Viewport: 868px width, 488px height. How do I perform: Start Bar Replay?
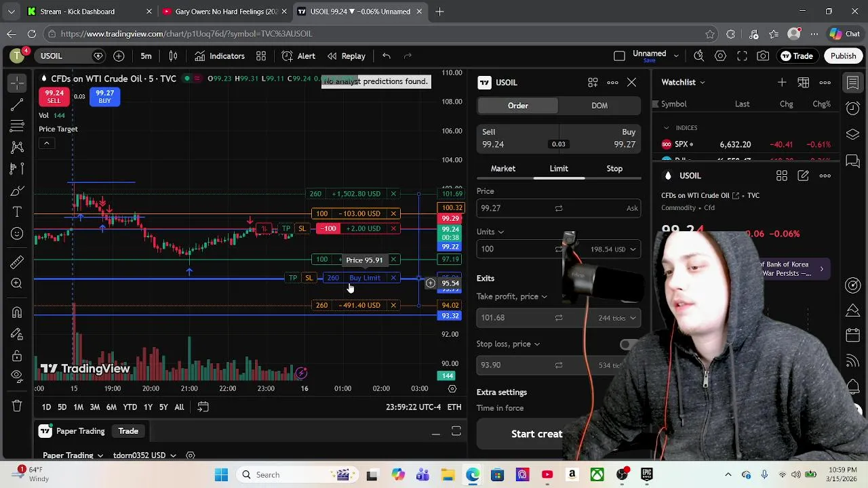point(346,56)
